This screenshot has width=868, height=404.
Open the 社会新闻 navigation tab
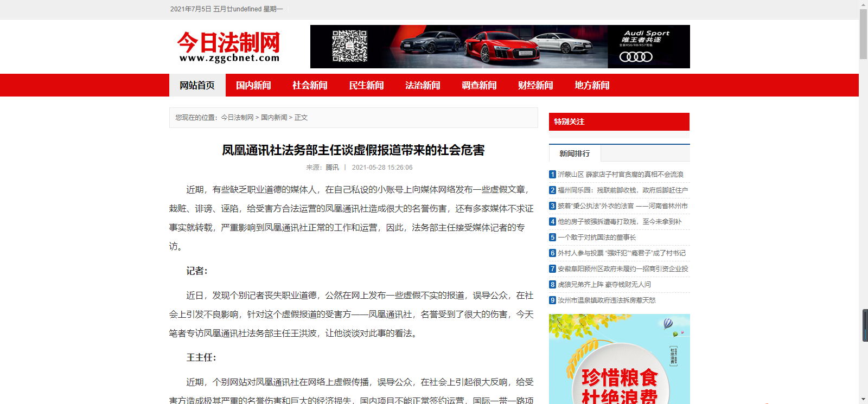310,85
